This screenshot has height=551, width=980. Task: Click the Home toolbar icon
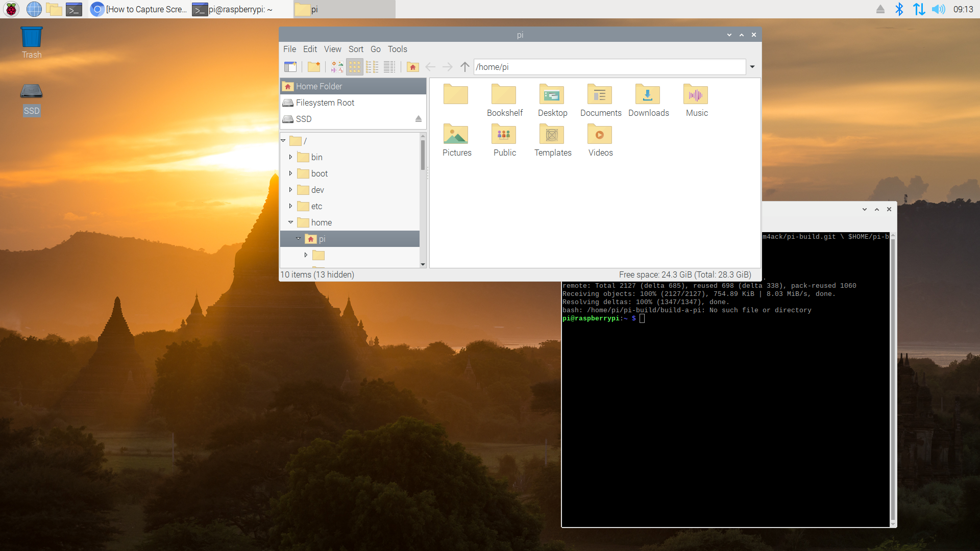412,67
